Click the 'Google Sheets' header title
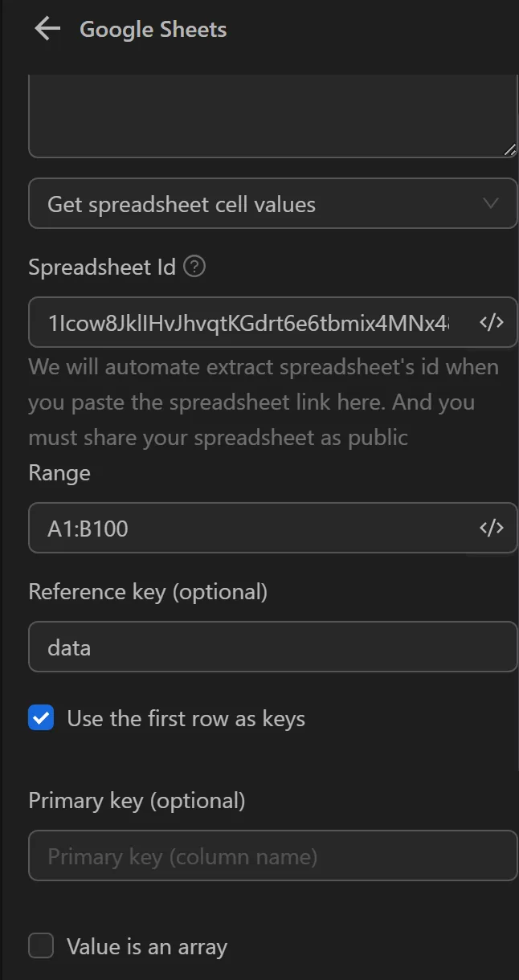The image size is (519, 980). (152, 29)
